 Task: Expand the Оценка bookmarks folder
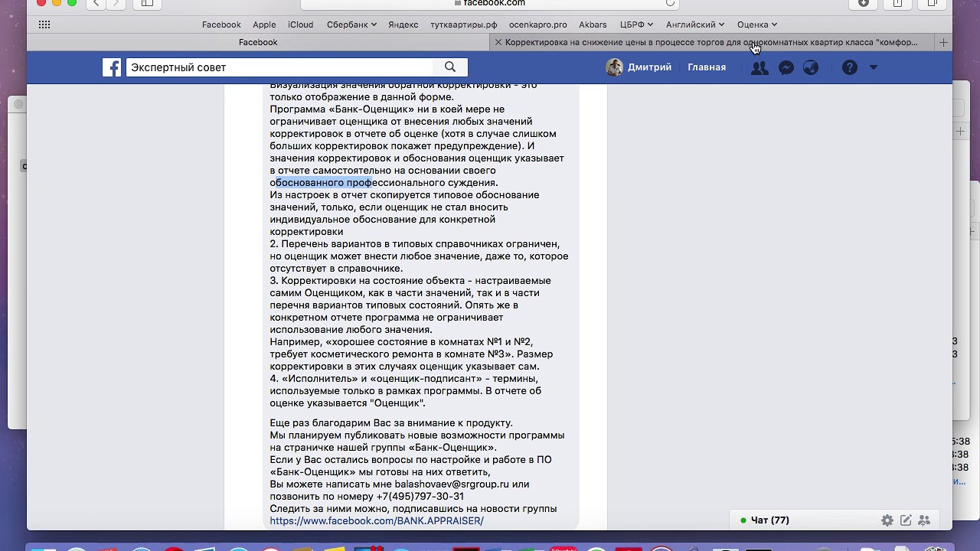tap(757, 24)
